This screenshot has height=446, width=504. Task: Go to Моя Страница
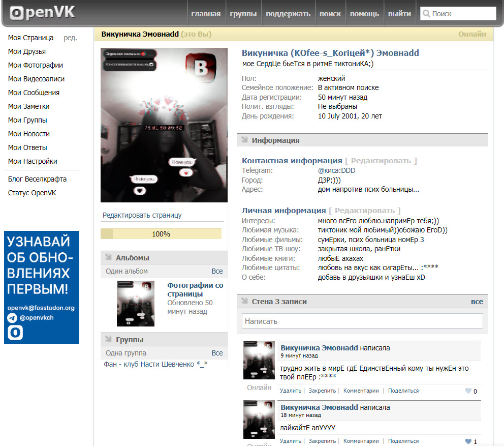pos(31,38)
